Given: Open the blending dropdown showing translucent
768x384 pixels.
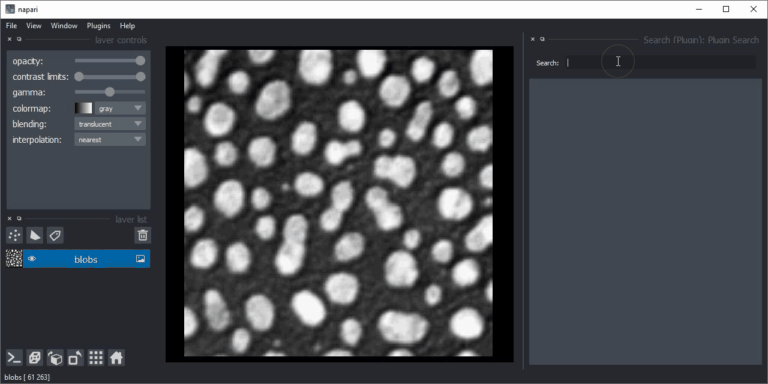Looking at the screenshot, I should [x=110, y=124].
